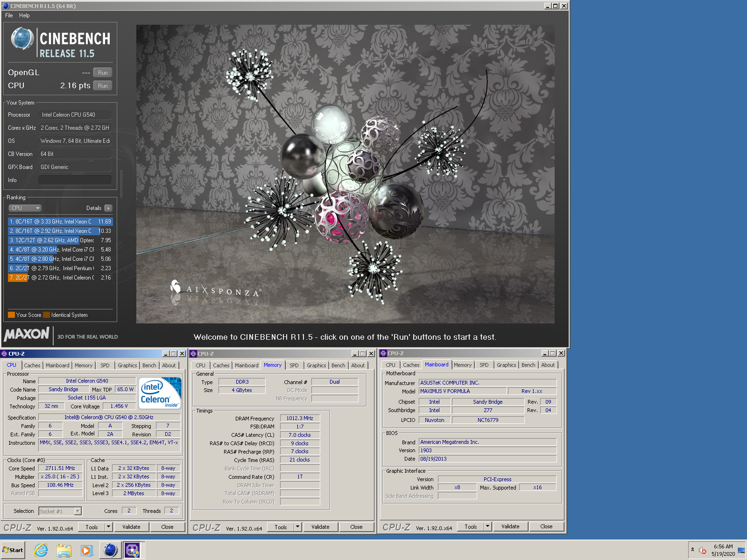
Task: Open Internet Explorer from taskbar
Action: click(x=41, y=550)
